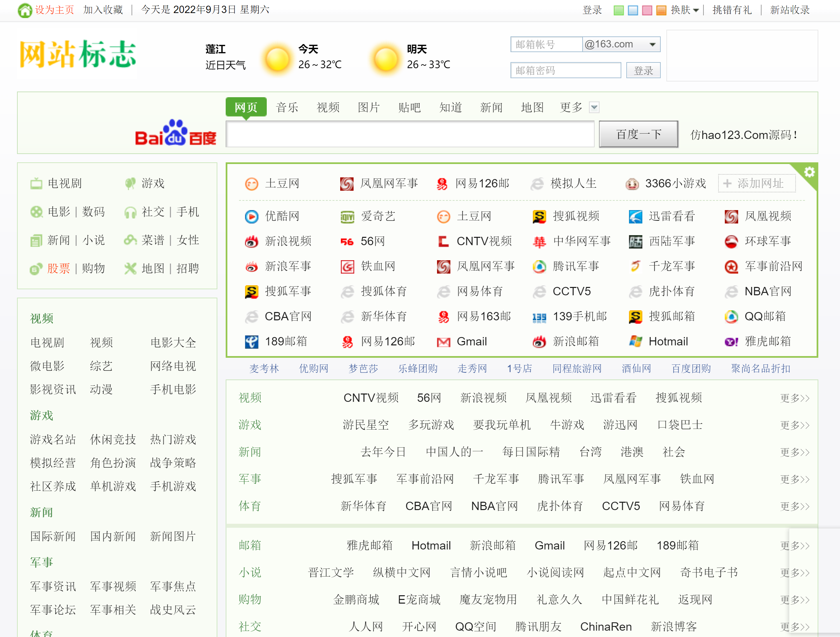
Task: Click the iQiyi logo icon
Action: pyautogui.click(x=347, y=216)
